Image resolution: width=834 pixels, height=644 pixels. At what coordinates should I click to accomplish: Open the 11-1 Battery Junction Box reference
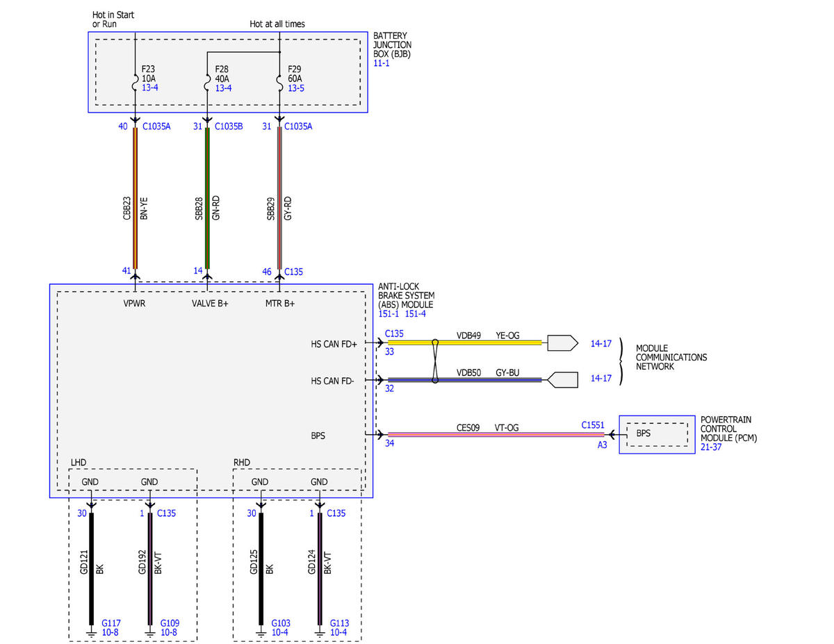382,63
